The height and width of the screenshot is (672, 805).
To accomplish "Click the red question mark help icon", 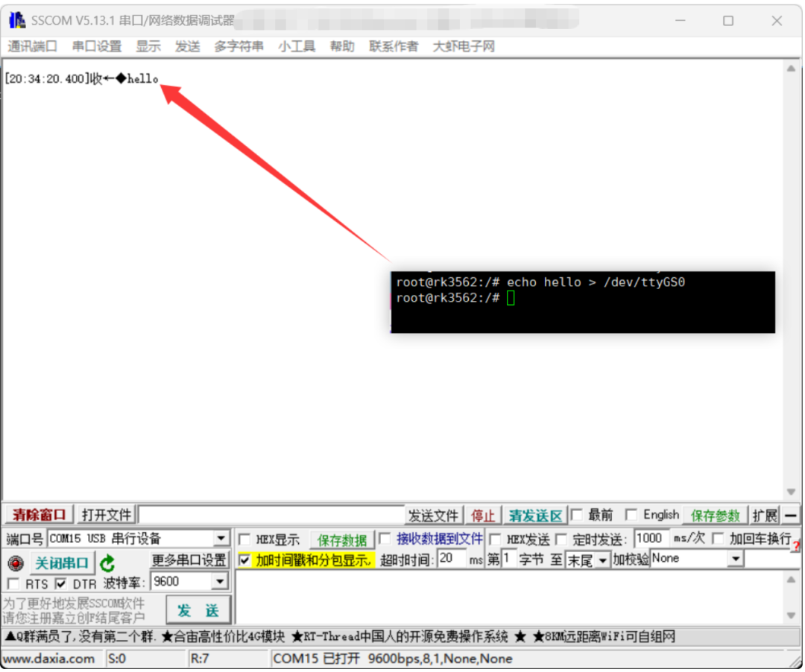I will [796, 546].
